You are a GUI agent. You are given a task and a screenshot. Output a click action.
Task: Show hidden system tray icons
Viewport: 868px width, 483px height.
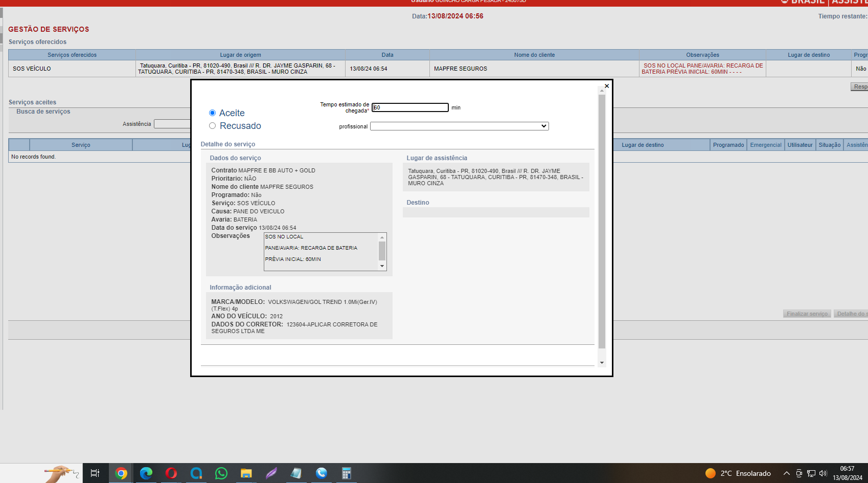tap(786, 473)
